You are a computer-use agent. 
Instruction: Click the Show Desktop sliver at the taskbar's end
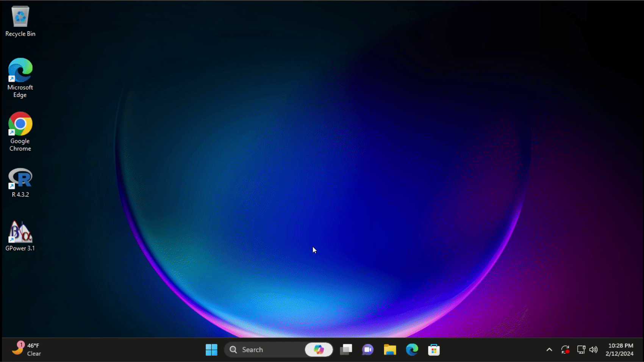coord(642,349)
